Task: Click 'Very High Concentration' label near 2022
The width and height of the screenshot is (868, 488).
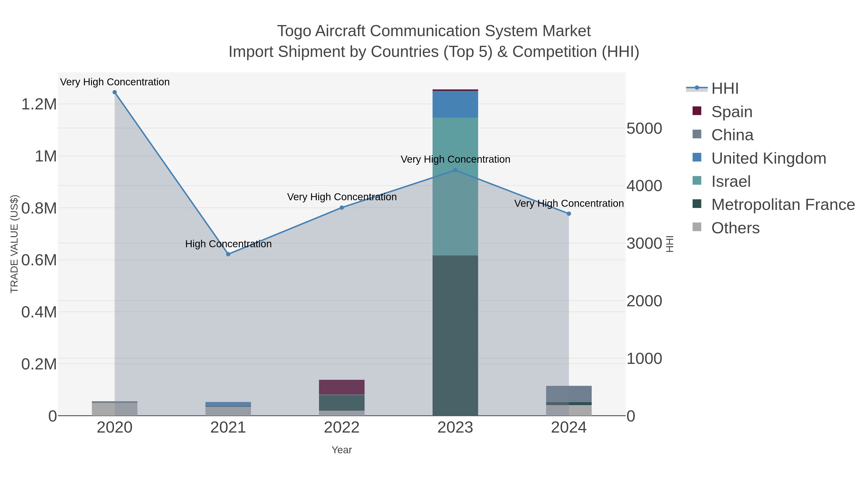Action: (342, 197)
